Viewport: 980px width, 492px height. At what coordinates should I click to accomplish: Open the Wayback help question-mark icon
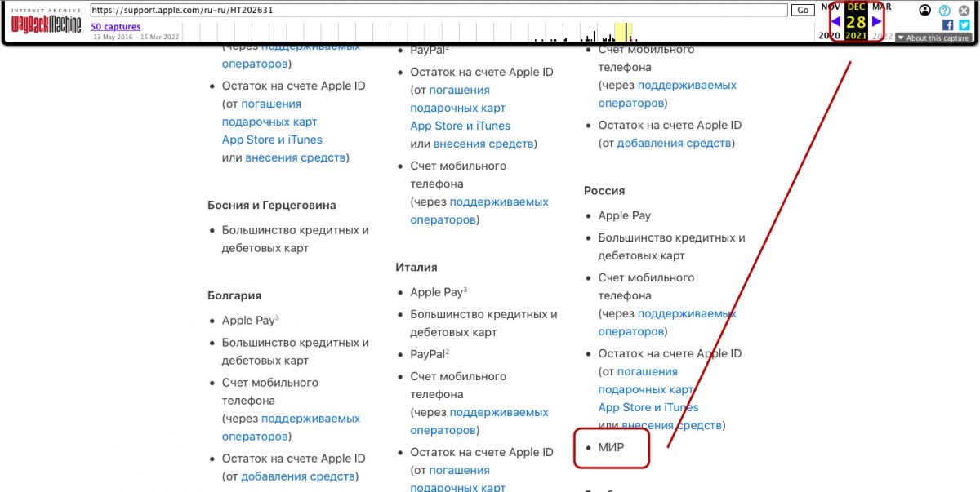(945, 10)
